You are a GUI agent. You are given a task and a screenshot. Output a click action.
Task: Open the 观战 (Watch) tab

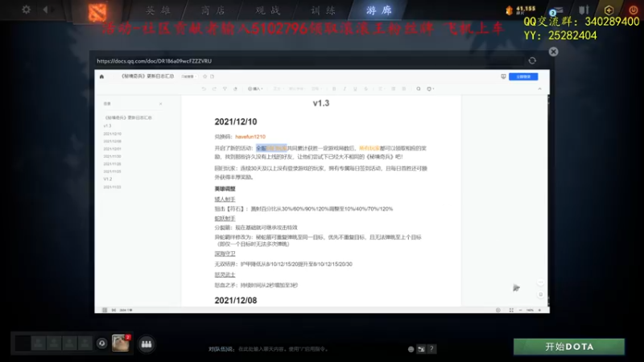click(268, 10)
